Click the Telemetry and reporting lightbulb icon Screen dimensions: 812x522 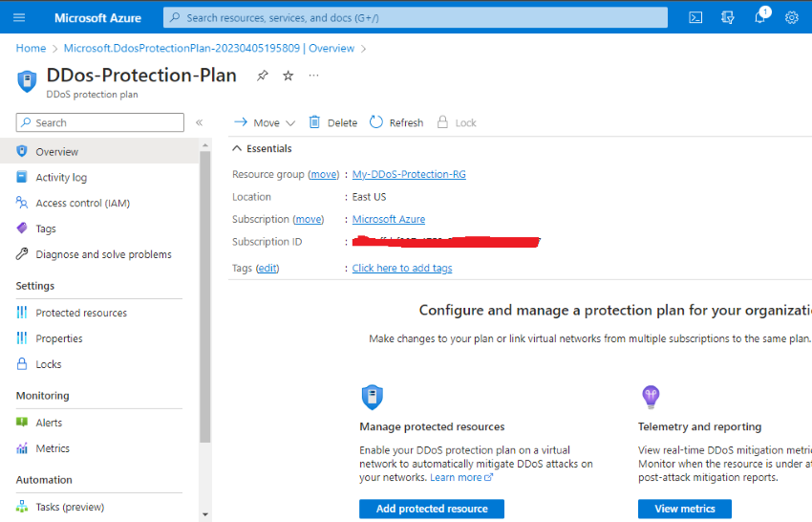(x=651, y=398)
